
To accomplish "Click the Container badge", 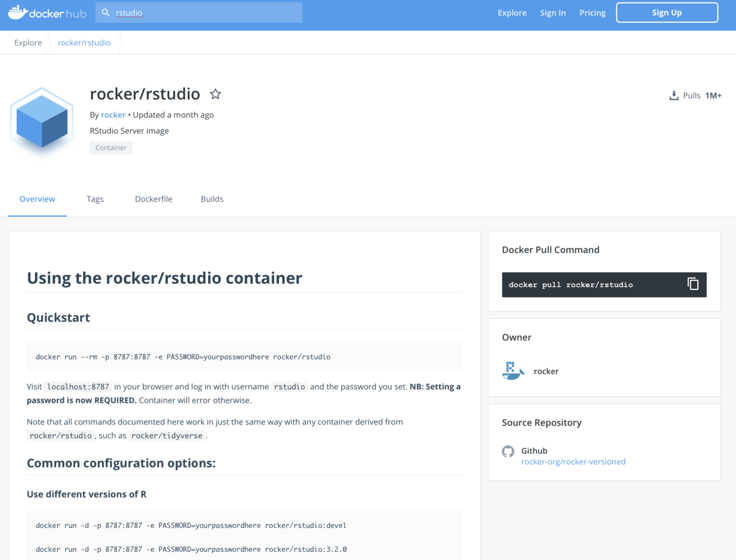I will 110,147.
